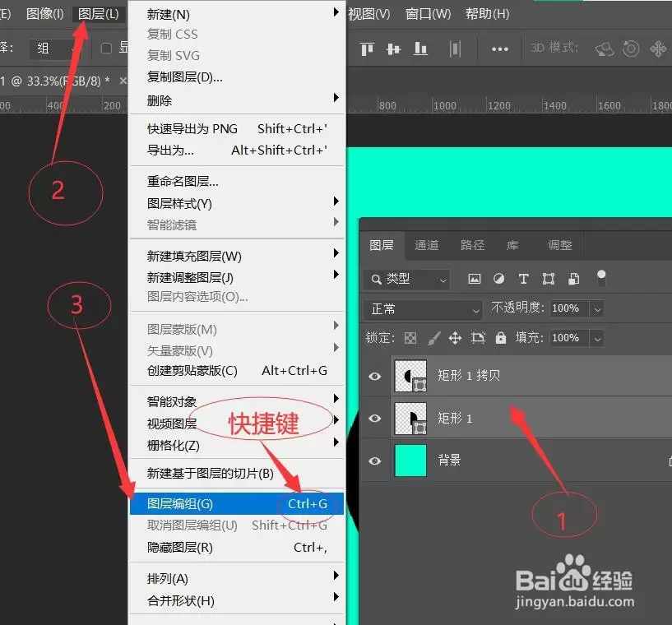Viewport: 672px width, 625px height.
Task: Expand the 新建调整图层(J) submenu
Action: [x=336, y=275]
